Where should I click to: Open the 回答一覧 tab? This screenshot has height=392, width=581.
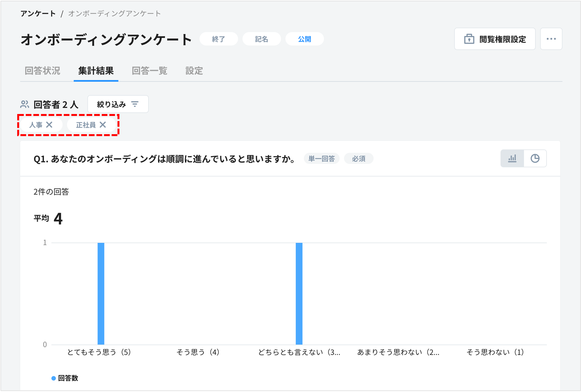click(x=150, y=71)
